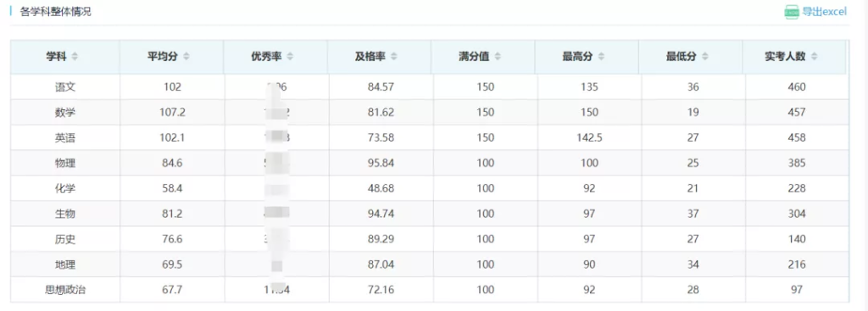This screenshot has height=311, width=868.
Task: Click the 各学科整体情况 section title
Action: [56, 12]
